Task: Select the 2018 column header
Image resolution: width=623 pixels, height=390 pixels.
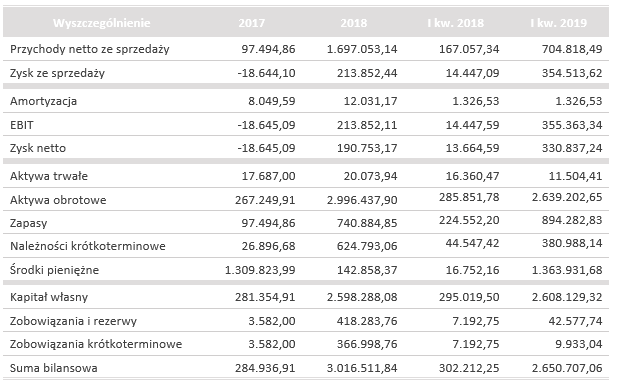Action: (354, 23)
